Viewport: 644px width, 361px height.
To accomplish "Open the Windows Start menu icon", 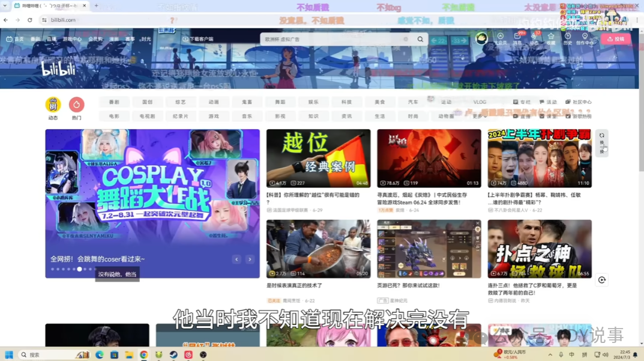I will (8, 354).
